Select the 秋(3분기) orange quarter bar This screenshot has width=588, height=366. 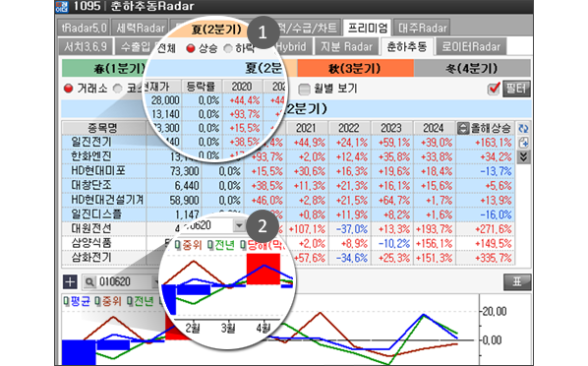pyautogui.click(x=355, y=68)
